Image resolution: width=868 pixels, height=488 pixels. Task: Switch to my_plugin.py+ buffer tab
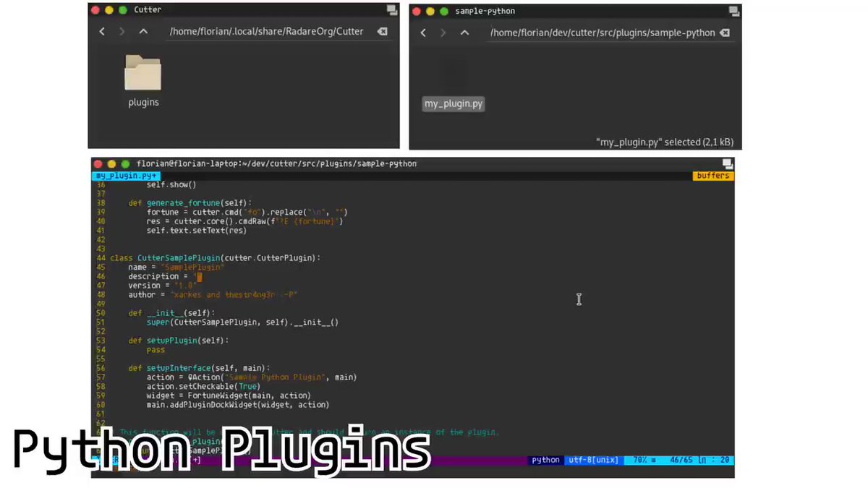coord(127,176)
